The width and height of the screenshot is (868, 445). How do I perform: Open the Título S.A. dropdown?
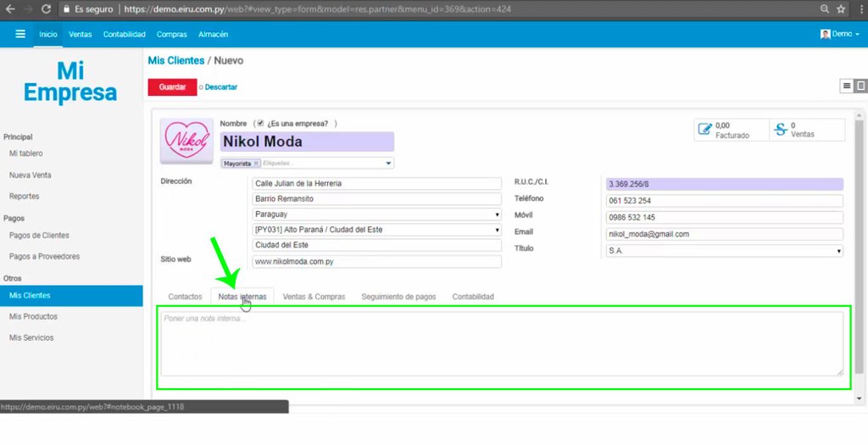725,251
